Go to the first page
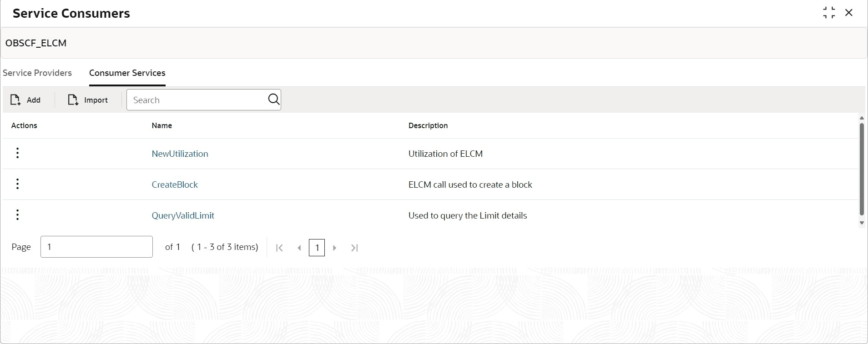This screenshot has height=344, width=868. coord(280,248)
